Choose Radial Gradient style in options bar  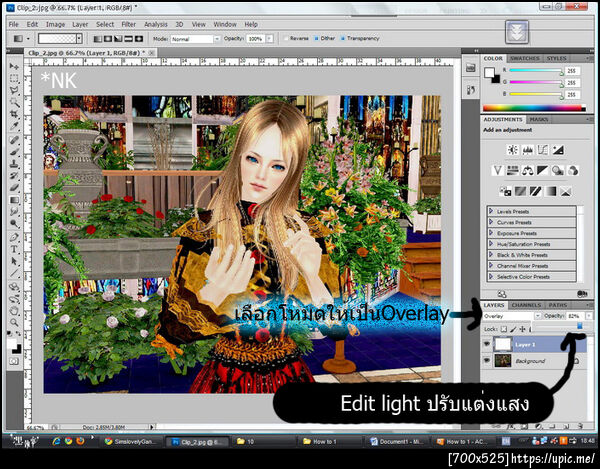[x=108, y=39]
